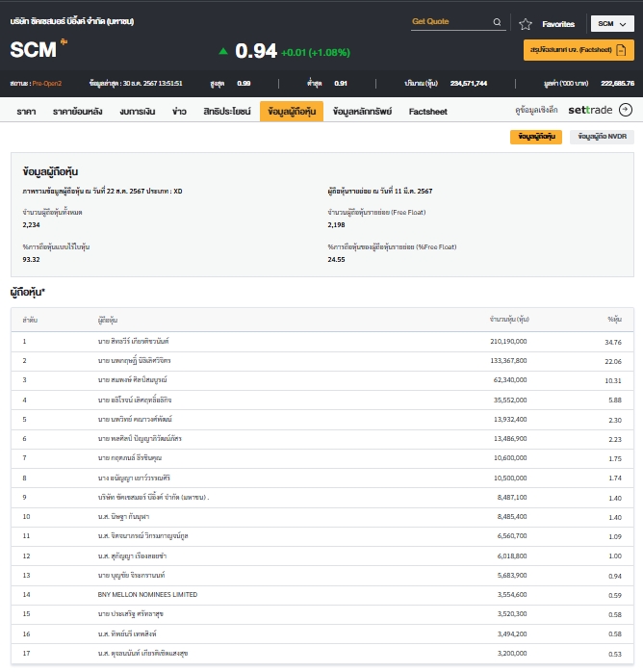The height and width of the screenshot is (672, 643).
Task: Click the value figure 222,685.76
Action: click(x=617, y=83)
